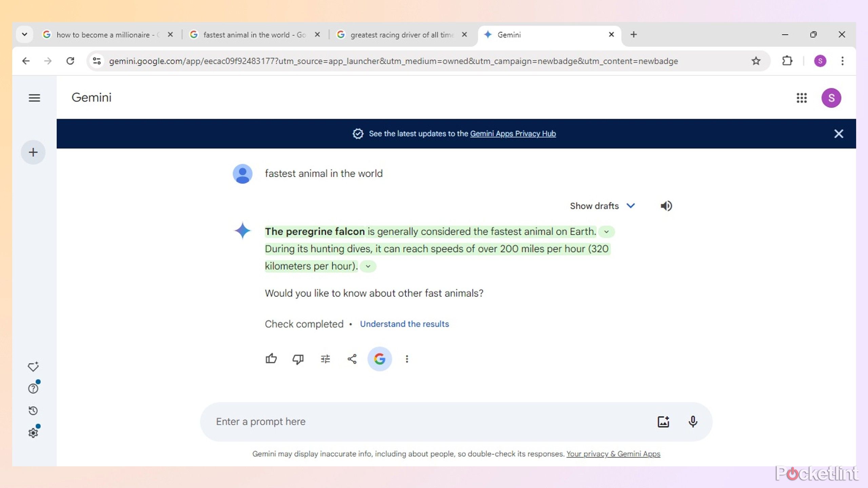The image size is (868, 488).
Task: Dismiss the Privacy Hub banner
Action: (x=839, y=134)
